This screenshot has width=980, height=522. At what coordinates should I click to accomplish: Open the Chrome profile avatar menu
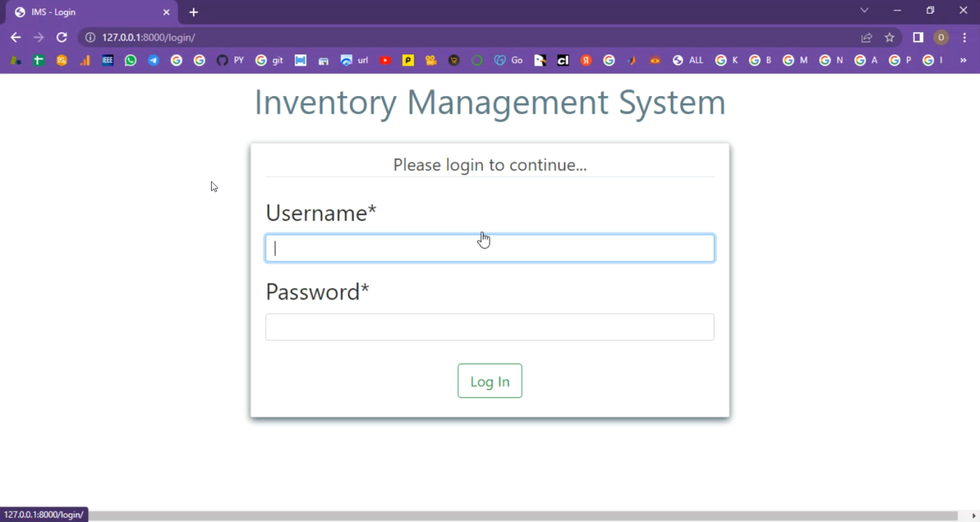pyautogui.click(x=941, y=37)
